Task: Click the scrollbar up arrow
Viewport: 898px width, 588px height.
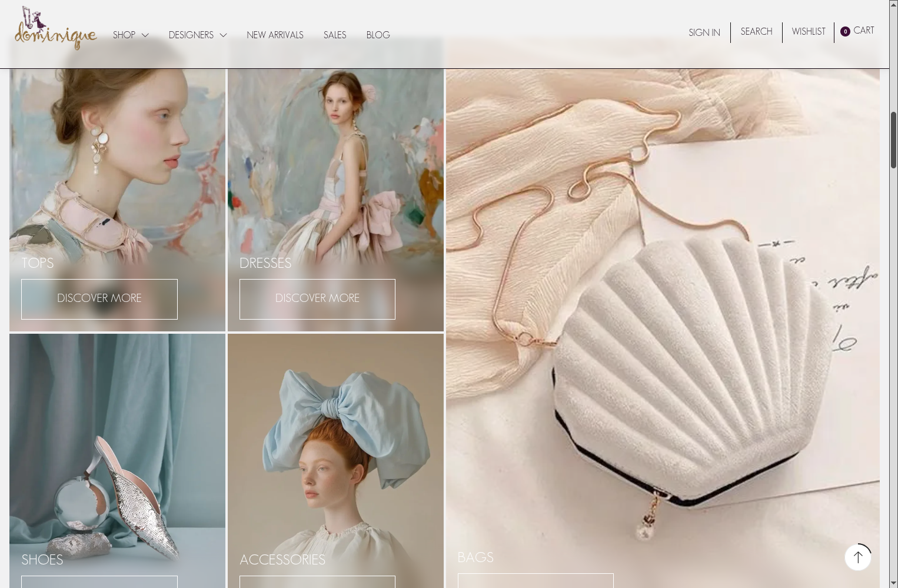Action: [893, 5]
